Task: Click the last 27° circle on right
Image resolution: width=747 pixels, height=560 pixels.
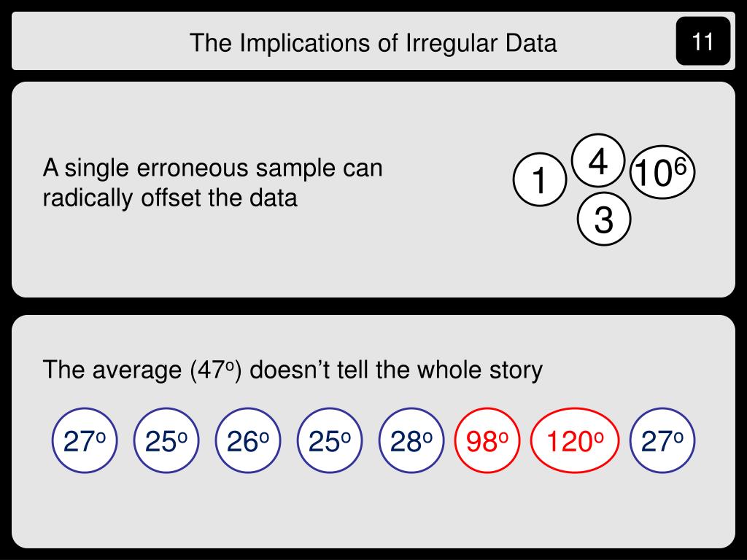Action: [x=662, y=440]
